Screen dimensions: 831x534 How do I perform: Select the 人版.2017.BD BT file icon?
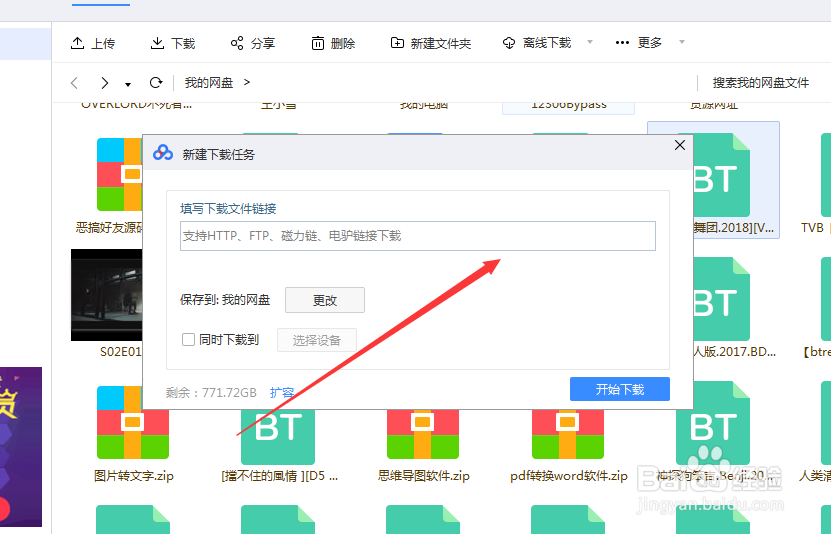[722, 299]
